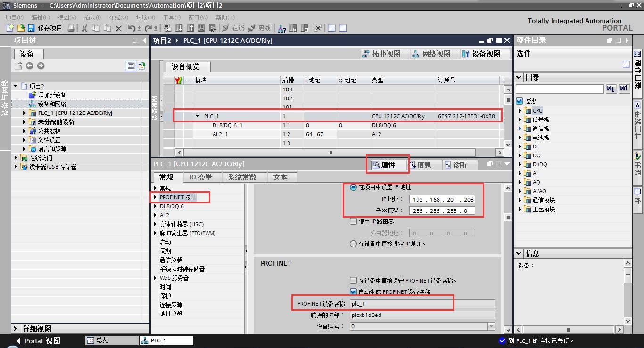Uncheck auto-generate PROFINET device name
Viewport: 644px width, 348px height.
point(353,292)
